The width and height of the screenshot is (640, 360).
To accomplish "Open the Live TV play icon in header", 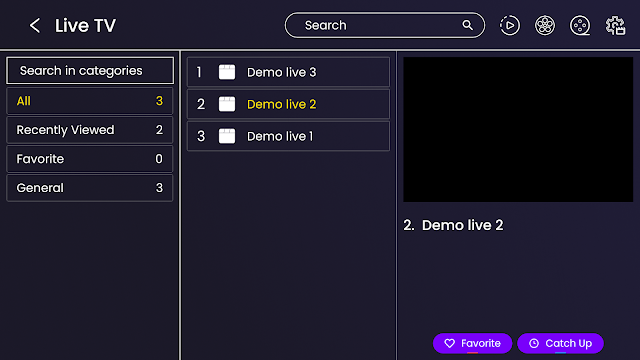I will point(510,25).
